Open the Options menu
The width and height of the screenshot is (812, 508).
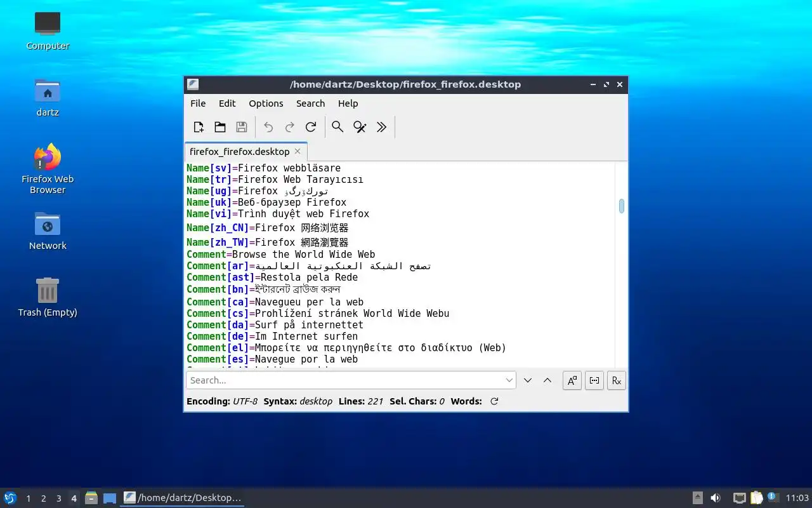click(266, 104)
